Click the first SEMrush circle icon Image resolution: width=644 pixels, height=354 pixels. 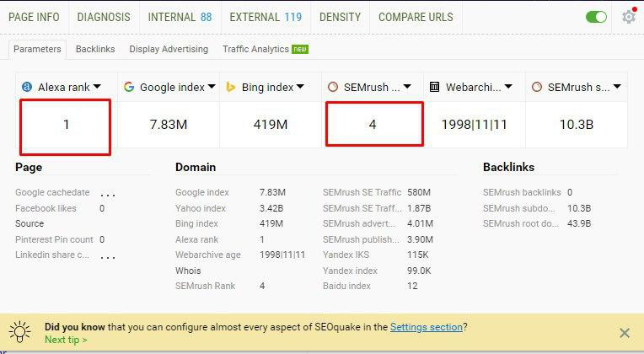click(333, 87)
